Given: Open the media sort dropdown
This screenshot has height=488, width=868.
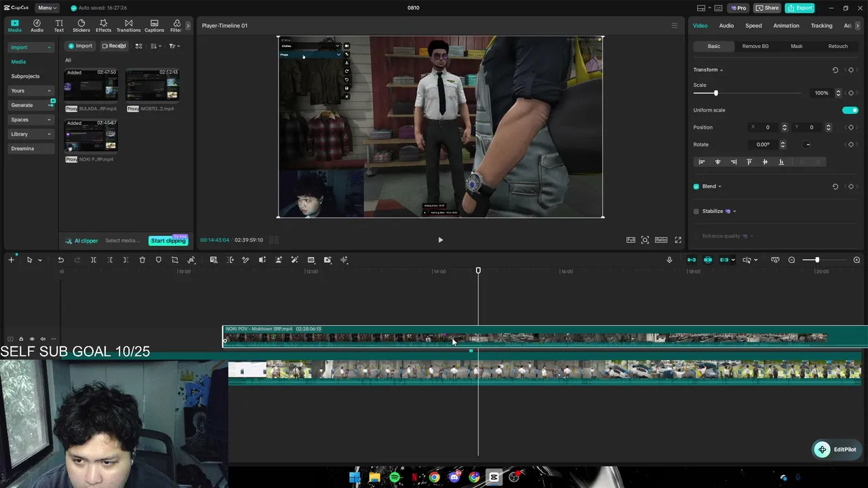Looking at the screenshot, I should tap(156, 46).
